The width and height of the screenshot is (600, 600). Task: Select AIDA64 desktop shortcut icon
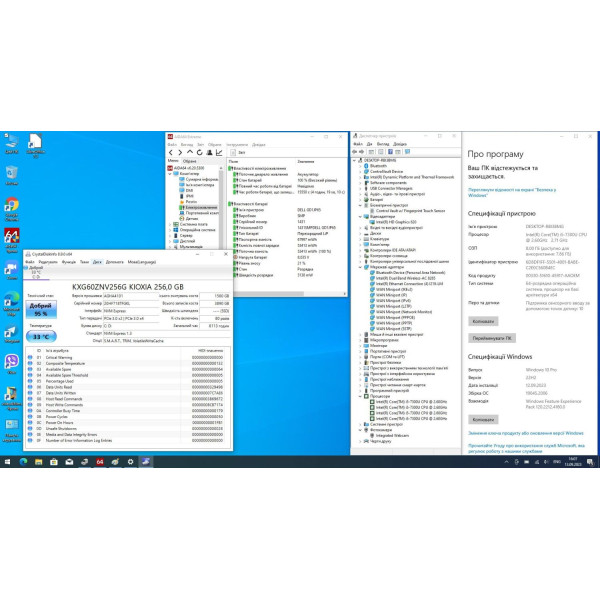[x=11, y=240]
